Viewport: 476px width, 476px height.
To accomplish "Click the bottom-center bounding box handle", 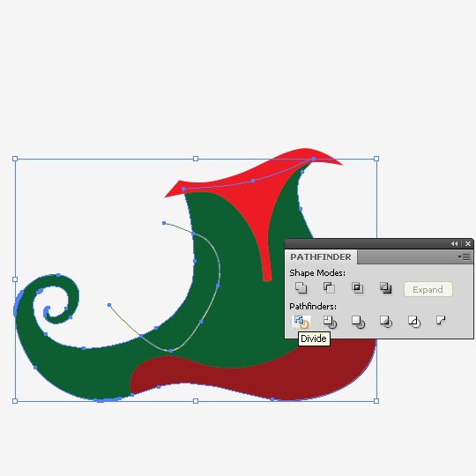I will [x=196, y=401].
